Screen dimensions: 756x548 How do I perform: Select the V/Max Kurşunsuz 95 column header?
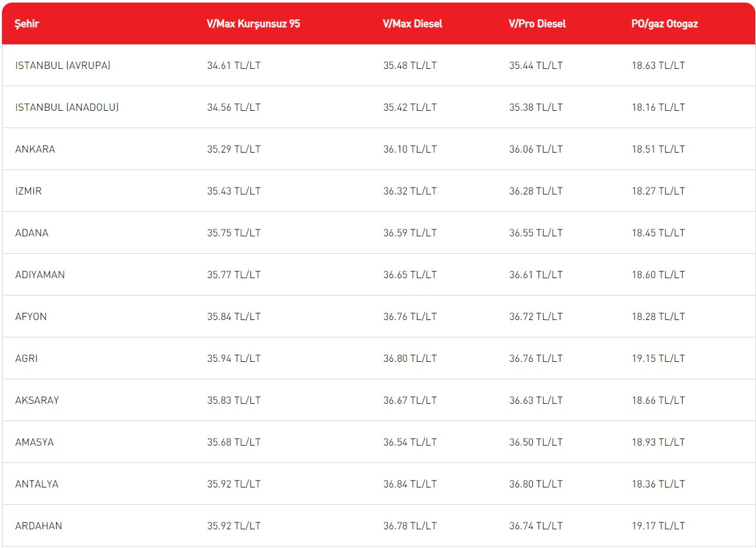click(253, 24)
